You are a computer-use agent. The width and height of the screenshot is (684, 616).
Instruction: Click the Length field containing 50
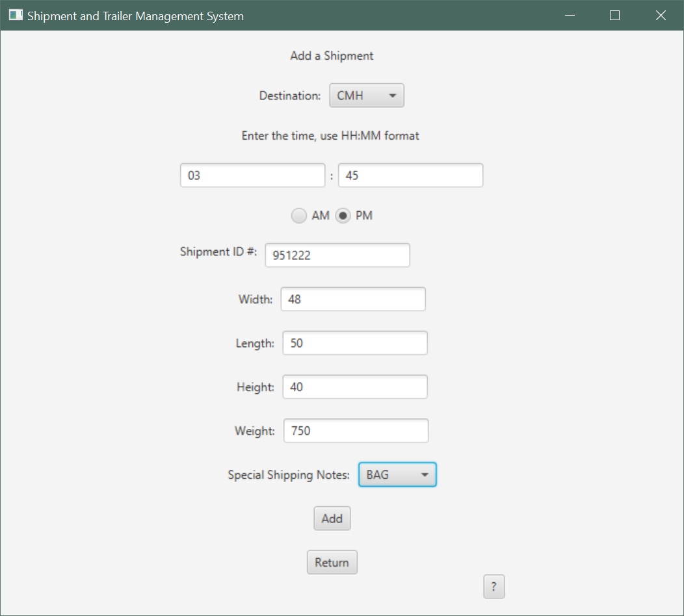point(354,342)
